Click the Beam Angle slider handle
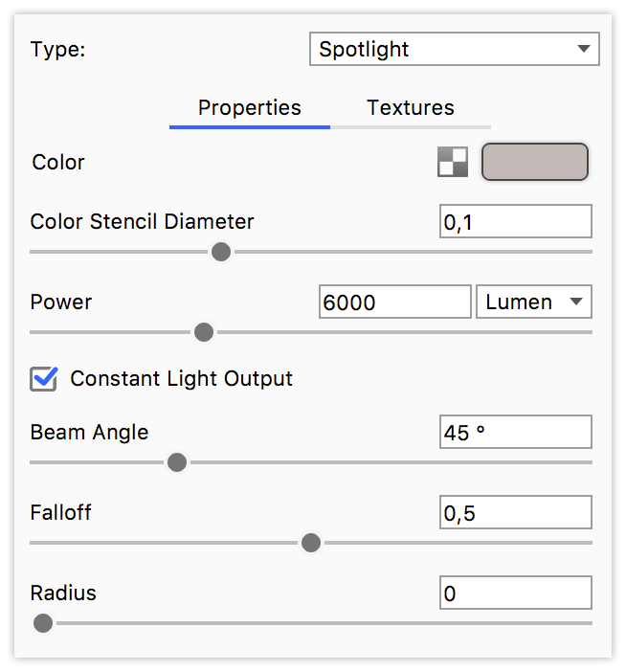The width and height of the screenshot is (626, 672). pyautogui.click(x=176, y=462)
